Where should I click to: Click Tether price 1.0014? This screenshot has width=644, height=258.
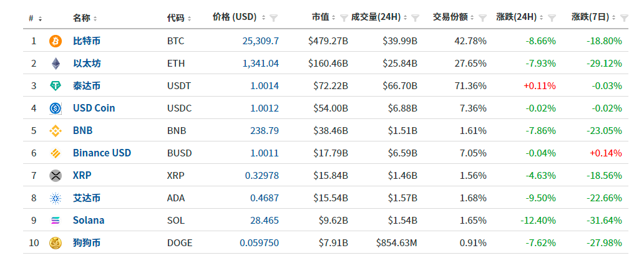click(265, 86)
